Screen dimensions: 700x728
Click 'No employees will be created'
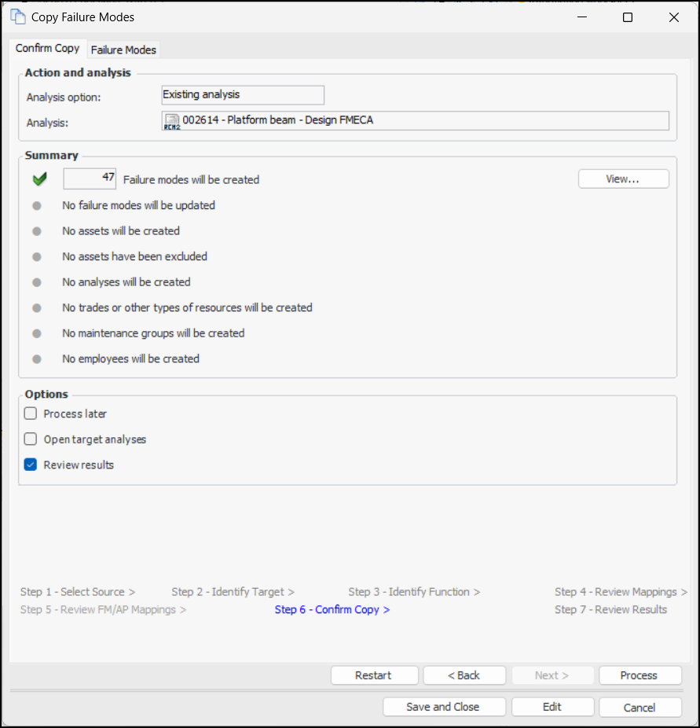point(131,358)
